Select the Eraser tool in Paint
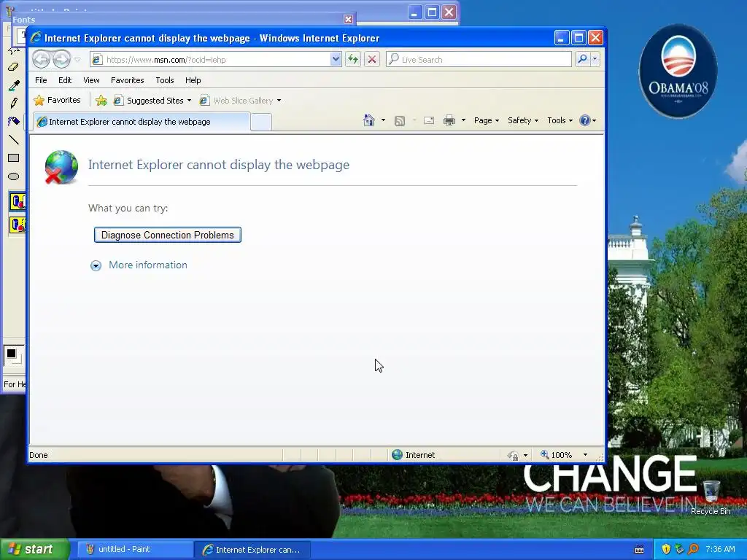Viewport: 747px width, 560px height. point(13,67)
